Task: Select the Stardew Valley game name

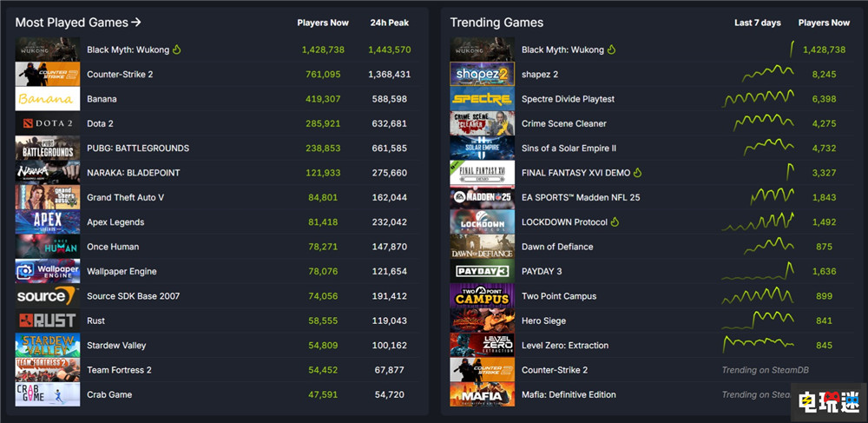Action: coord(116,346)
